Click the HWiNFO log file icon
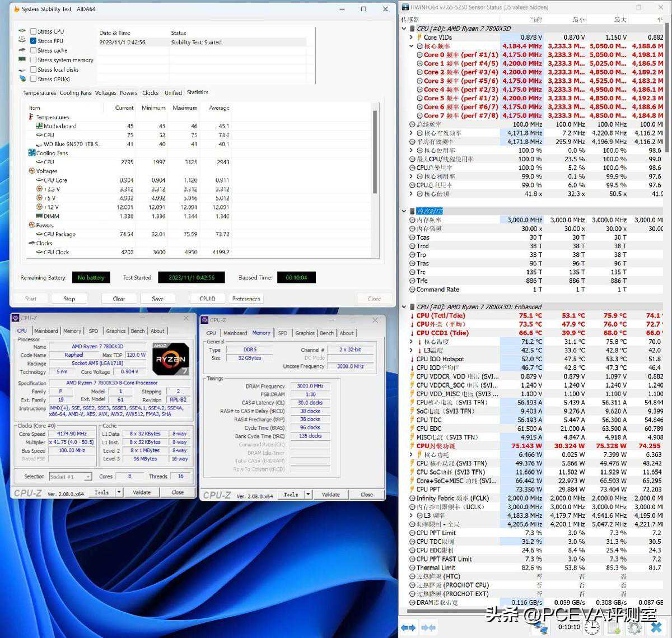The image size is (672, 638). pyautogui.click(x=613, y=628)
